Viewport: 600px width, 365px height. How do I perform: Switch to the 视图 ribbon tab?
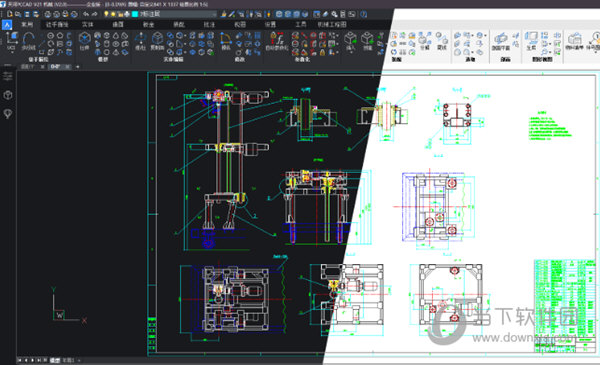[x=240, y=24]
